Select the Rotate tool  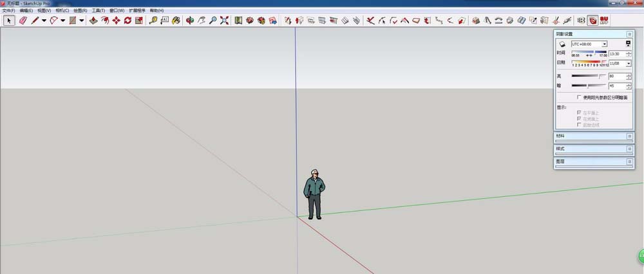click(128, 21)
